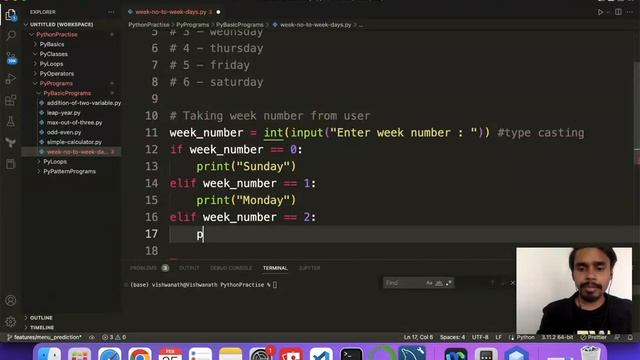Image resolution: width=640 pixels, height=360 pixels.
Task: Open addition-of-two-variable.py in explorer
Action: pos(84,103)
